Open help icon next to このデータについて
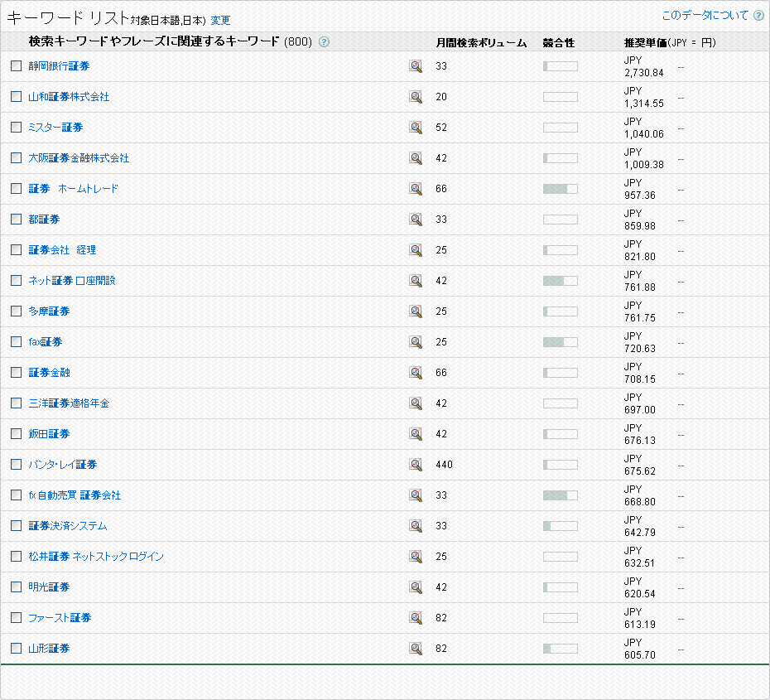The image size is (770, 700). pyautogui.click(x=758, y=16)
